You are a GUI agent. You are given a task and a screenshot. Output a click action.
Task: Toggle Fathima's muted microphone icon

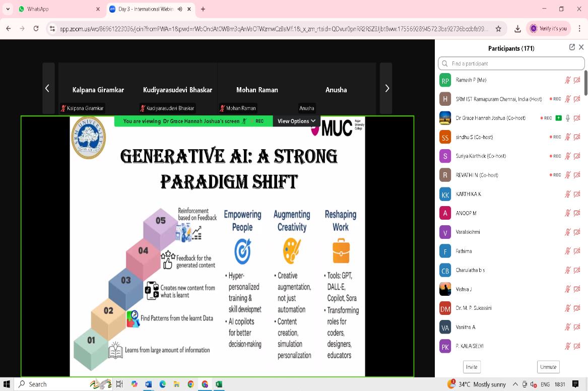tap(568, 251)
